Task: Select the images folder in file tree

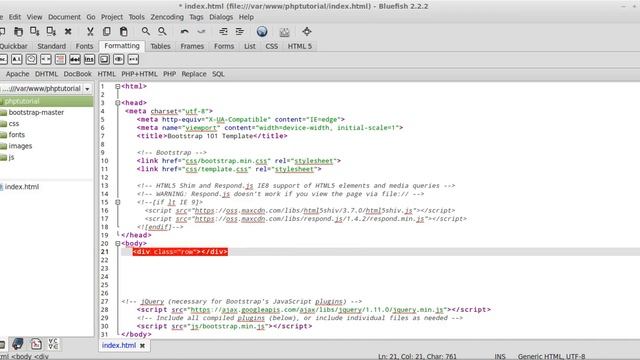Action: coord(20,146)
